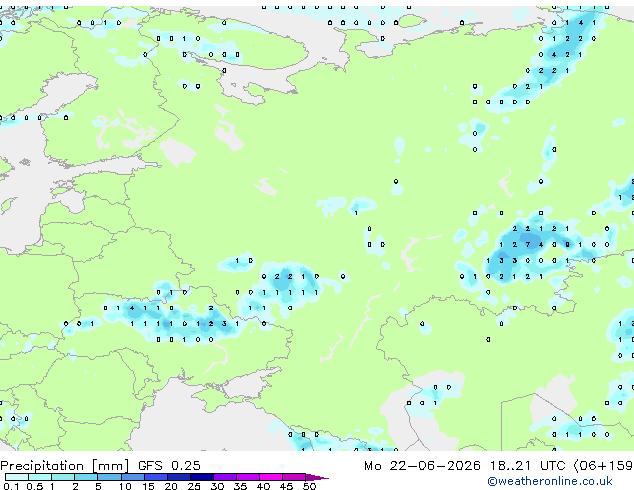Viewport: 634px width, 490px height.
Task: Click the 35–40 mm legend swatch
Action: pos(248,477)
